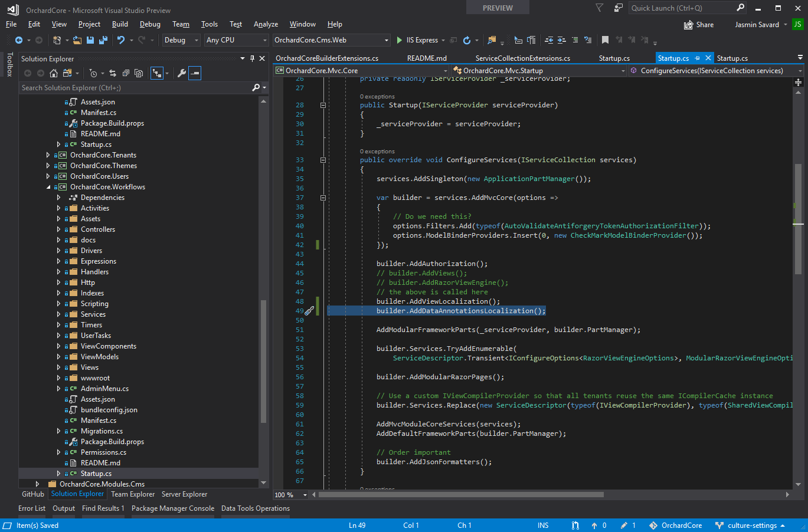The image size is (808, 532).
Task: Click the Save All toolbar icon
Action: [103, 40]
